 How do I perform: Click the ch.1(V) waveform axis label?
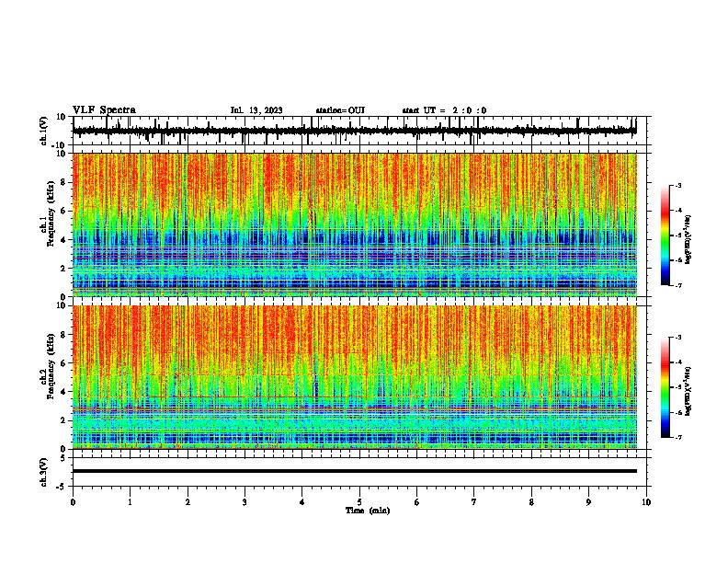tap(44, 131)
